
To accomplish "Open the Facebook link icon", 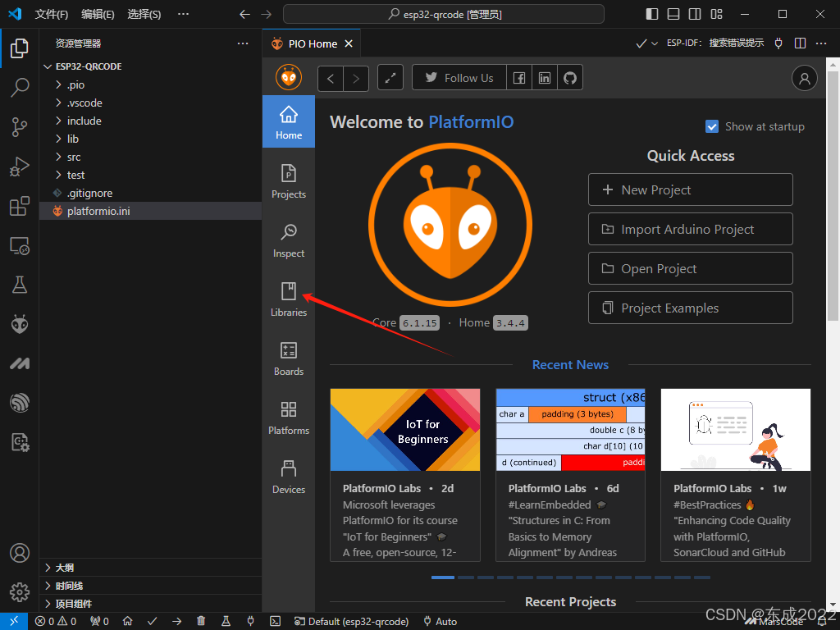I will click(x=519, y=78).
